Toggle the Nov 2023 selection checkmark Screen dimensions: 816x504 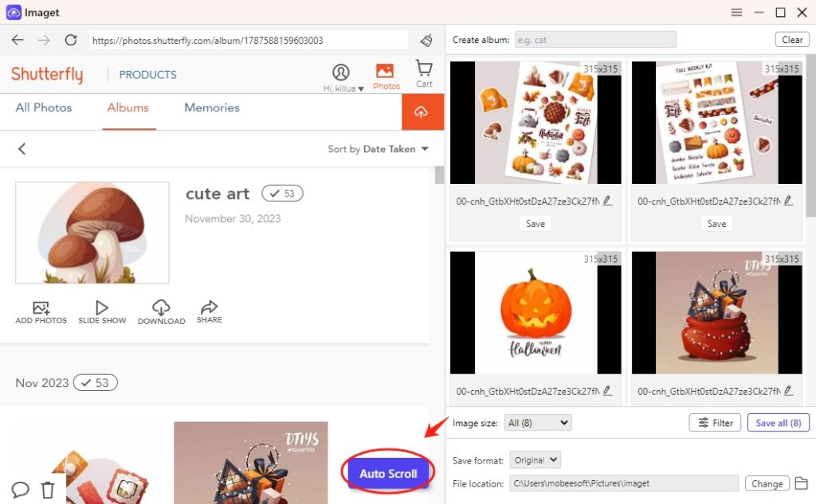click(95, 382)
